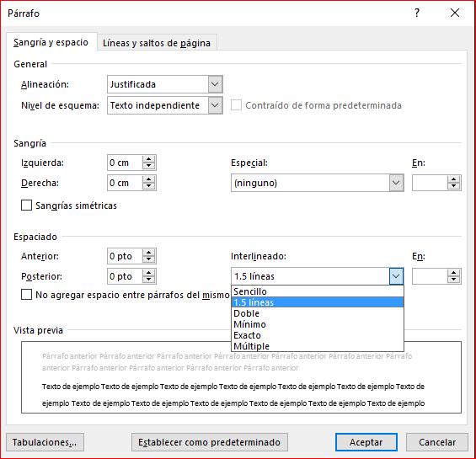Image resolution: width=476 pixels, height=459 pixels.
Task: Decrease Anterior spacing down arrow
Action: pos(149,259)
